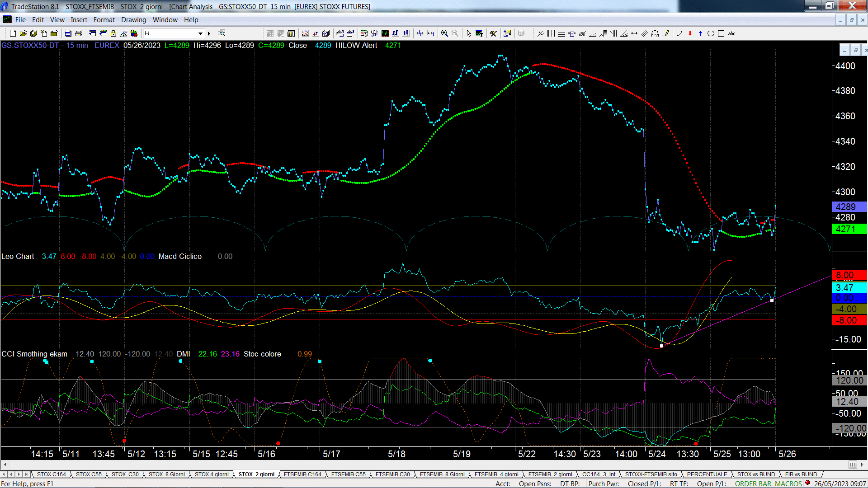This screenshot has width=868, height=488.
Task: Go to the last workspace tab arrow
Action: coord(27,474)
